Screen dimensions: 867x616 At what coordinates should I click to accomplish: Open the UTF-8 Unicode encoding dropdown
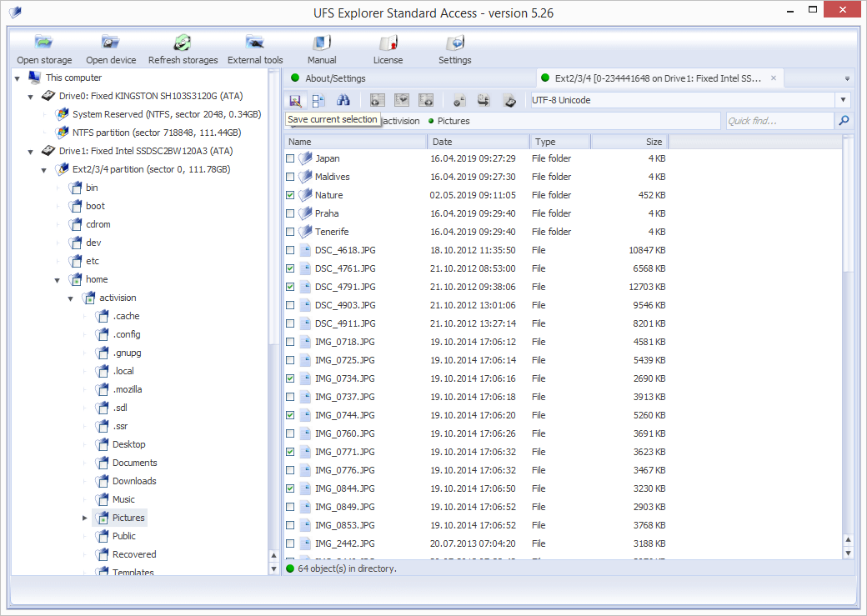(x=843, y=100)
